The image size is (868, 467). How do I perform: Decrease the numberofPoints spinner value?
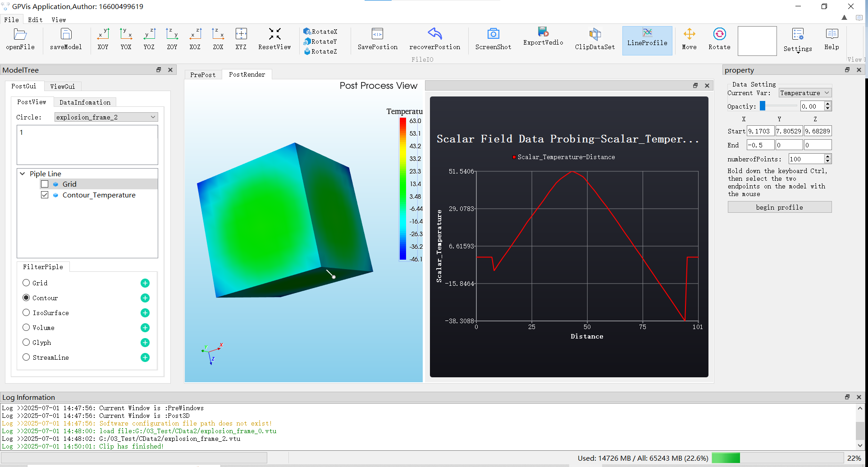(828, 161)
